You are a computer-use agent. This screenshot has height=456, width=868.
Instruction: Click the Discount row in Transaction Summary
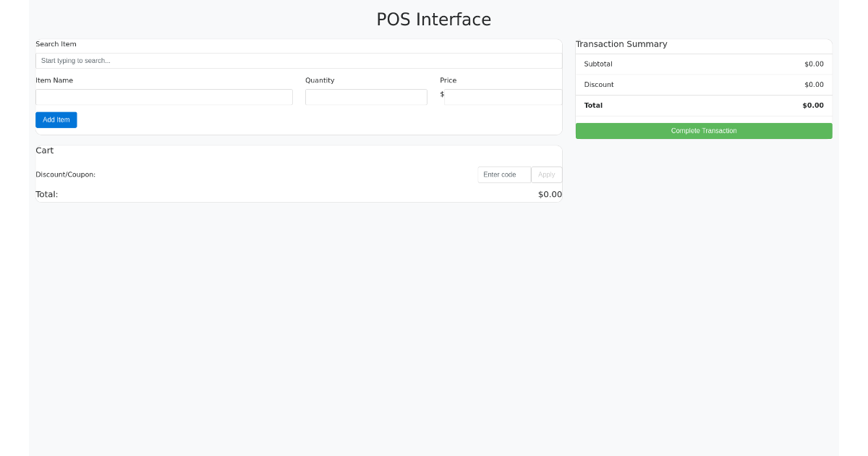(704, 85)
